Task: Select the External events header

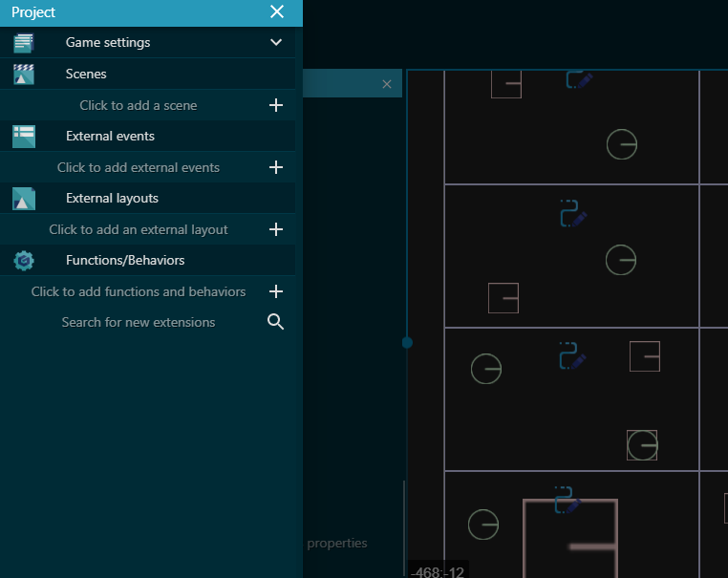Action: point(148,136)
